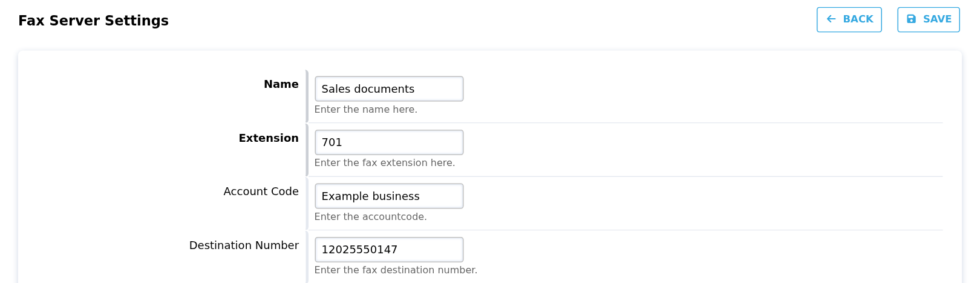Click the Back button
Image resolution: width=980 pixels, height=283 pixels.
coord(849,19)
